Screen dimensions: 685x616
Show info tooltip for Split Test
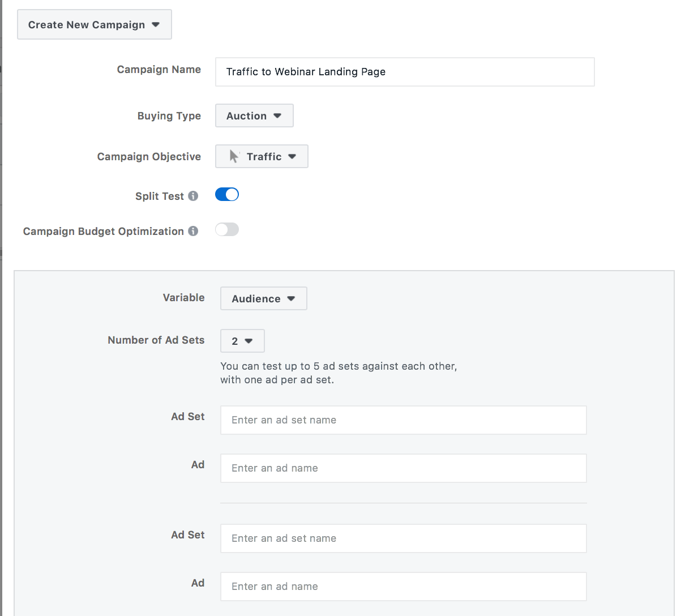point(193,196)
